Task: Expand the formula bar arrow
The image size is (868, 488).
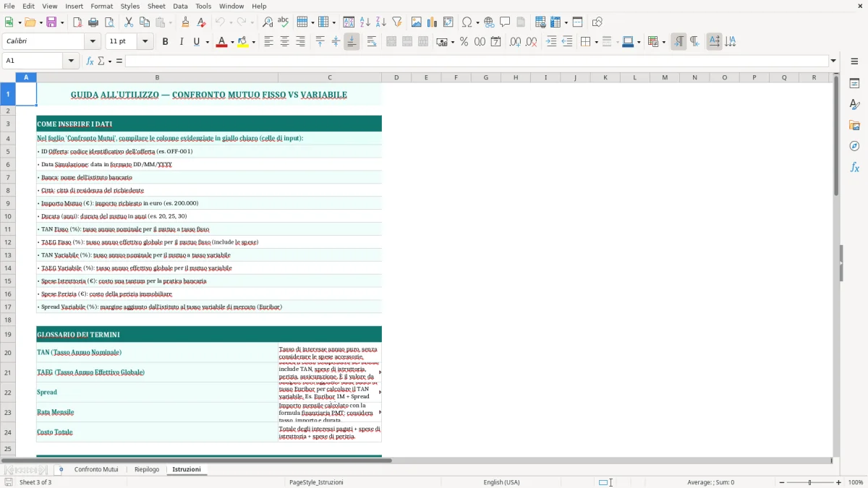Action: click(x=833, y=61)
